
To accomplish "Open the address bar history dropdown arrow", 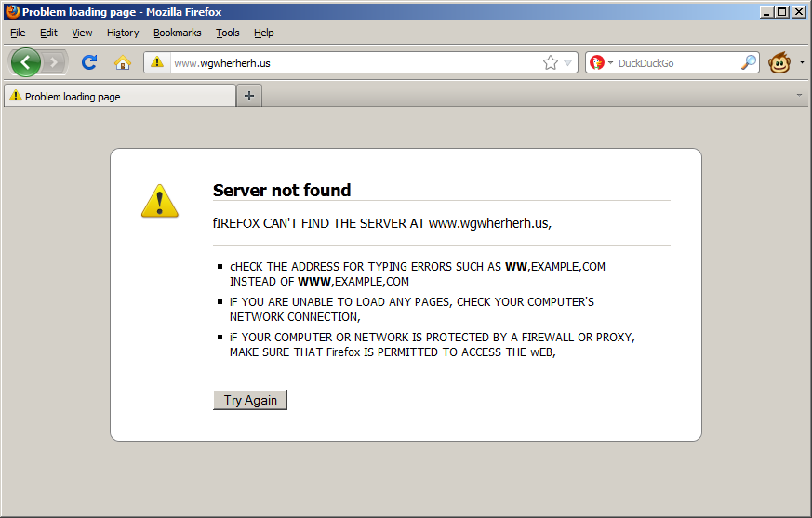I will tap(567, 62).
